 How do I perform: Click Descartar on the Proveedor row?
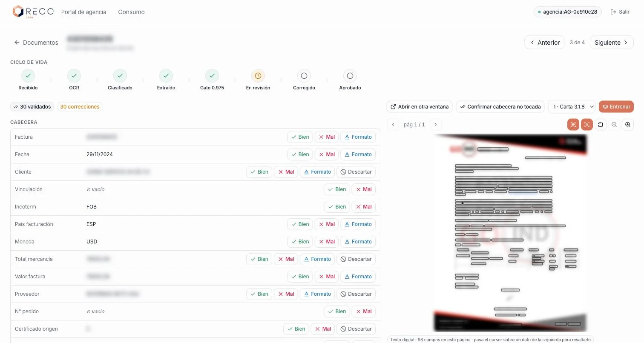[x=356, y=294]
